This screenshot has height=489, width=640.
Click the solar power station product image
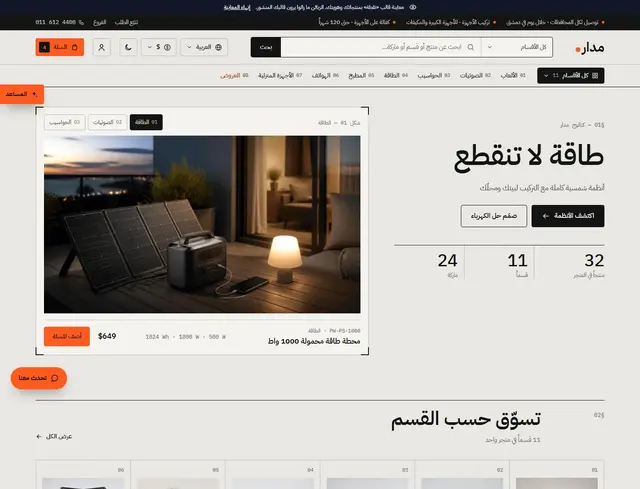tap(202, 224)
